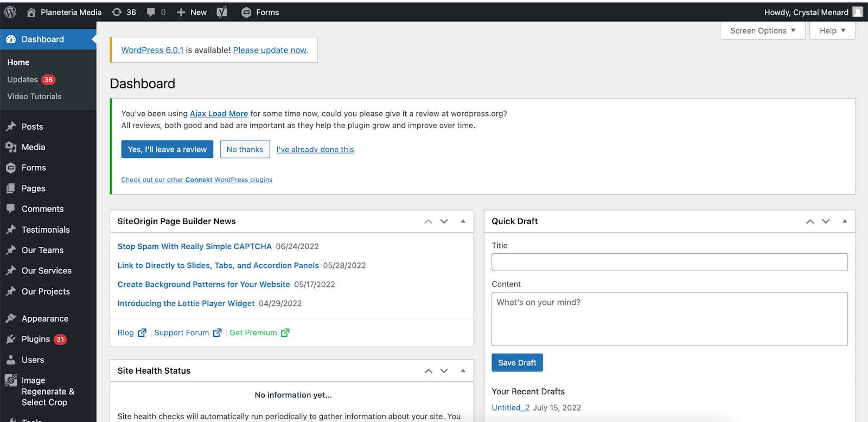Move Site Health Status widget down
Image resolution: width=868 pixels, height=422 pixels.
(444, 370)
